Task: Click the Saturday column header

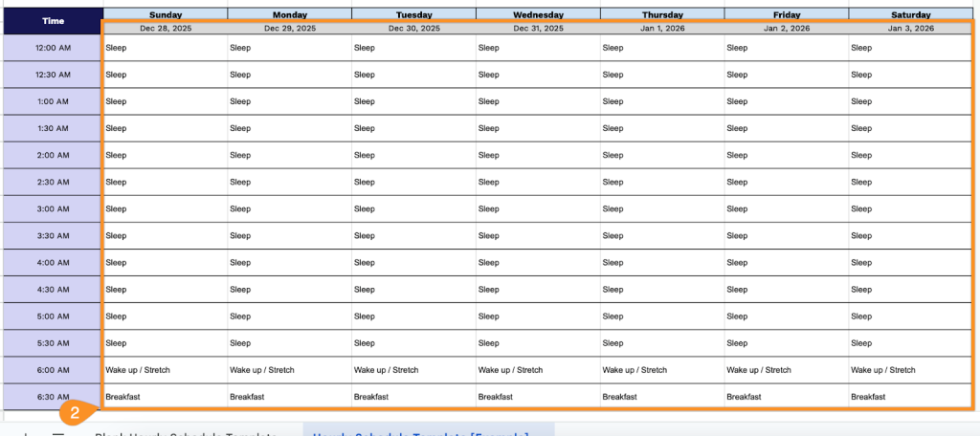Action: point(909,14)
